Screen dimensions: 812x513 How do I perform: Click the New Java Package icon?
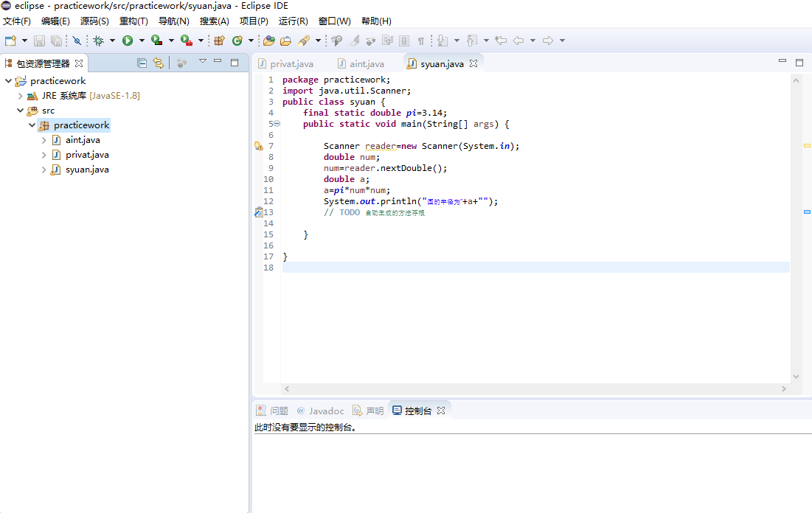[x=219, y=41]
